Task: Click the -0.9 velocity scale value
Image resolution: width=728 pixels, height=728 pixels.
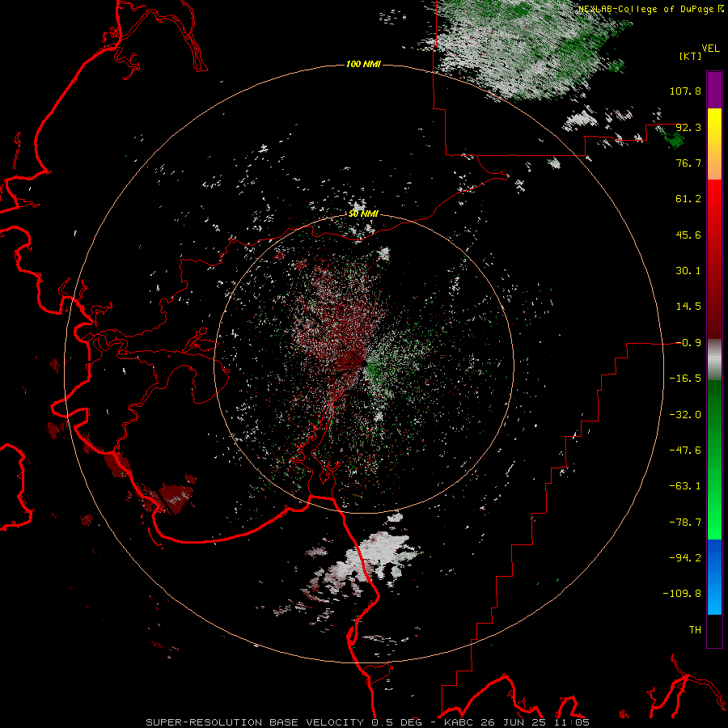Action: tap(688, 343)
